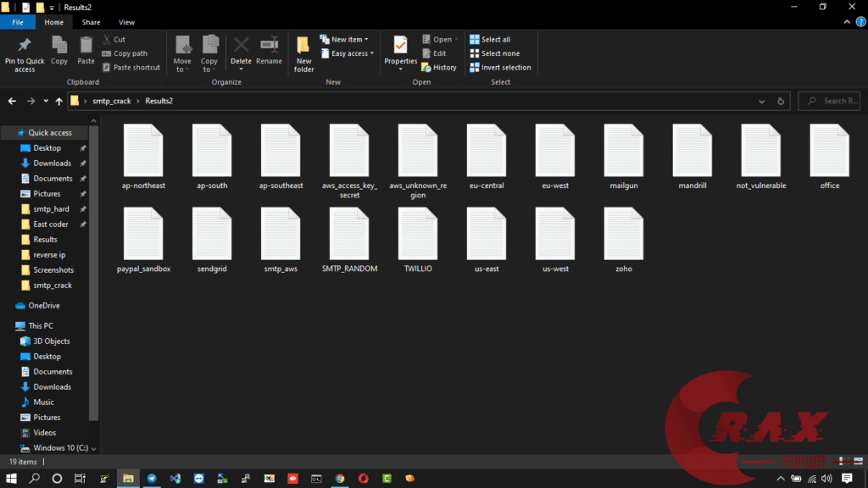Screen dimensions: 868x488
Task: Click smtp_crack in the address breadcrumb
Action: (112, 101)
